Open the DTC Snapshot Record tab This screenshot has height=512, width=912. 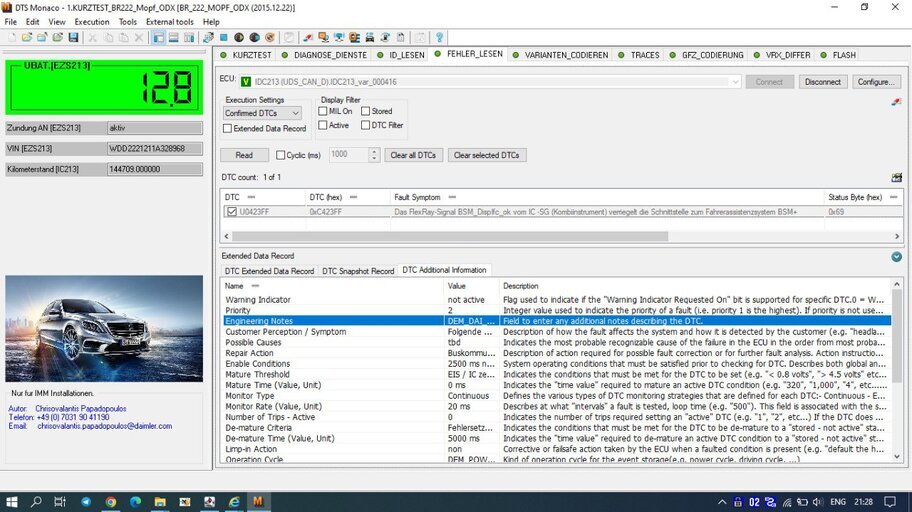[x=358, y=271]
